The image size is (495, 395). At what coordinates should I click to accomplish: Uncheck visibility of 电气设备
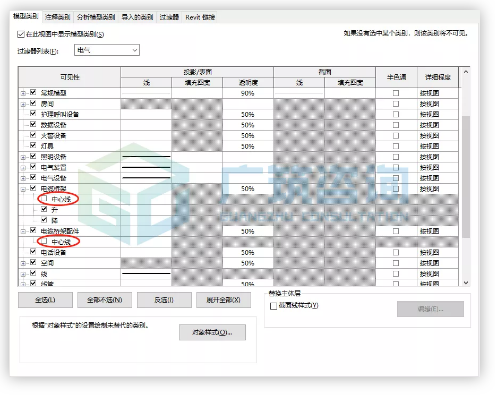33,177
